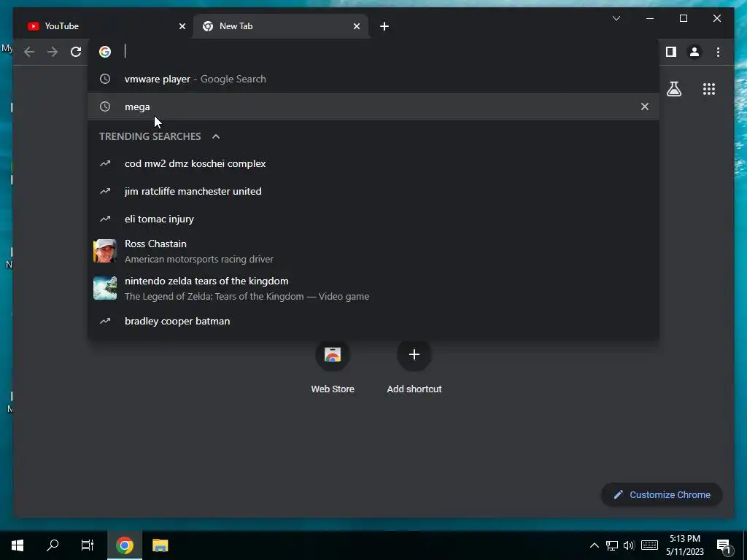The image size is (747, 560).
Task: Click the Add shortcut button
Action: pyautogui.click(x=414, y=367)
